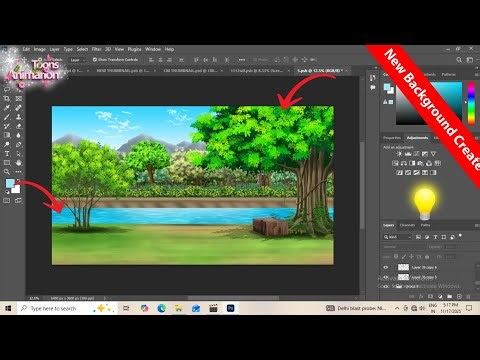Open the Filter menu

(x=96, y=49)
